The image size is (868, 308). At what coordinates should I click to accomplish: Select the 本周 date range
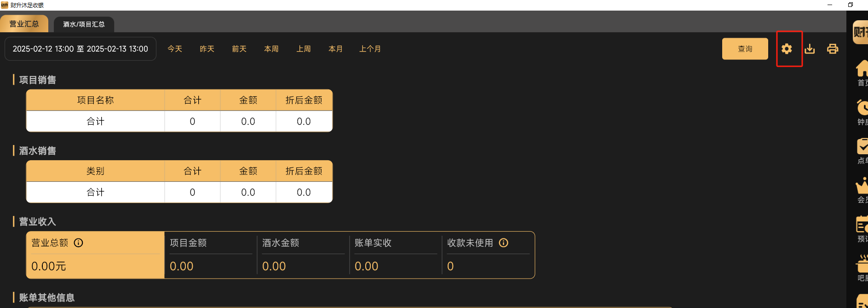click(x=271, y=49)
